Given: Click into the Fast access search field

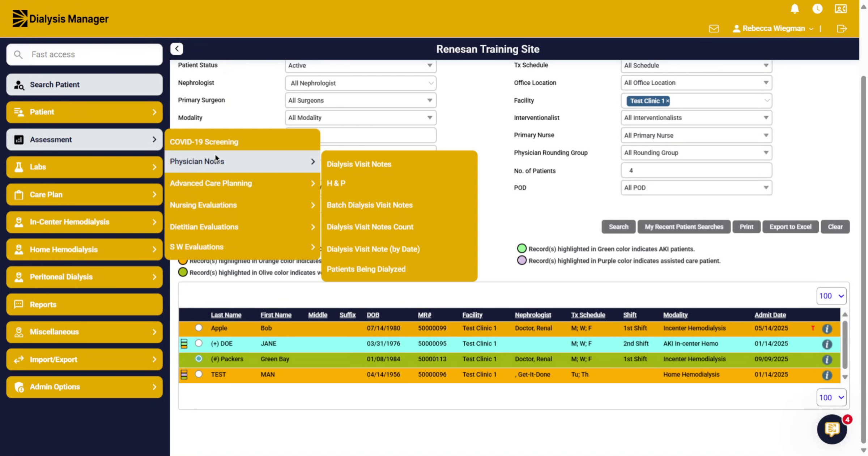Looking at the screenshot, I should [x=84, y=55].
